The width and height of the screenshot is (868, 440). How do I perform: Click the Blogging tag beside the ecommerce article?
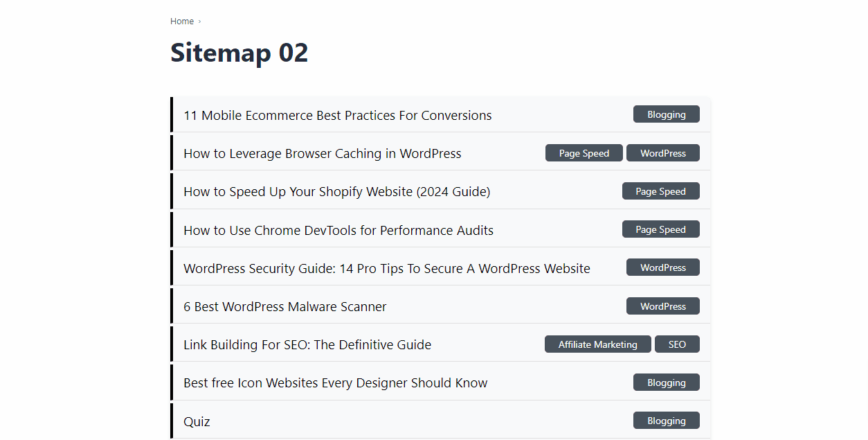[666, 114]
